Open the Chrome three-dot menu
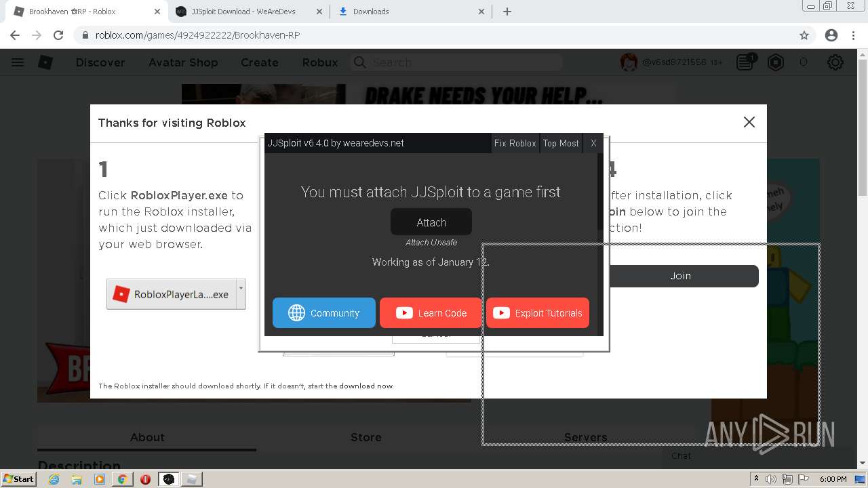868x488 pixels. pyautogui.click(x=853, y=35)
